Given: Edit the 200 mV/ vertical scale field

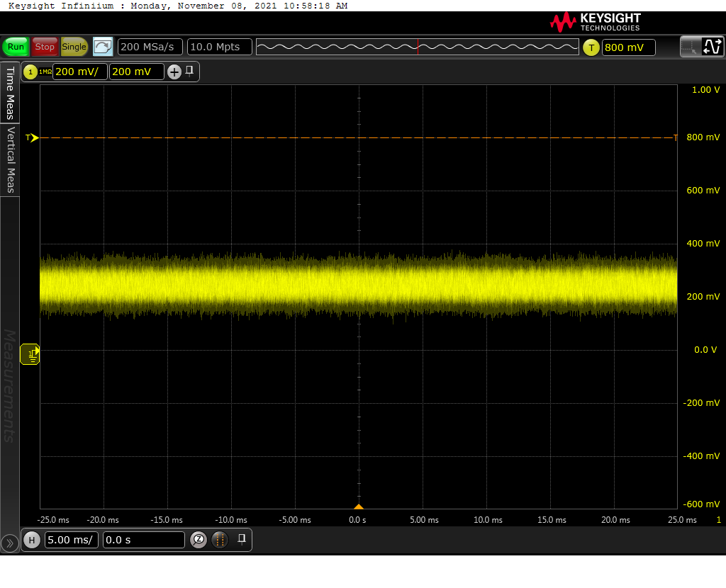Looking at the screenshot, I should pos(80,72).
